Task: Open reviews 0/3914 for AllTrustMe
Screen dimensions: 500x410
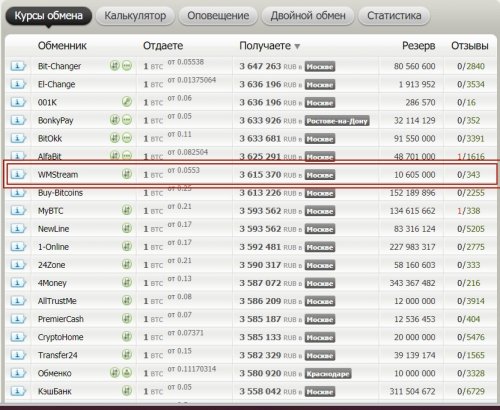Action: (471, 301)
